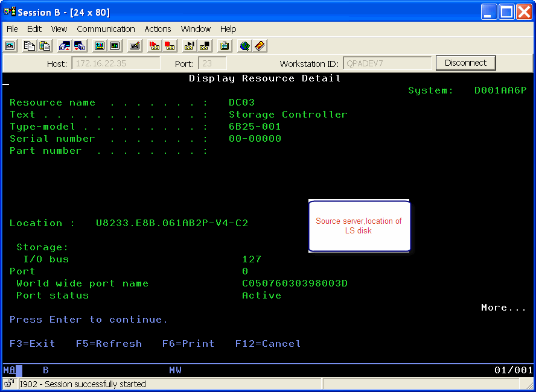The width and height of the screenshot is (536, 392).
Task: Click the red Record Macro icon
Action: pos(154,46)
